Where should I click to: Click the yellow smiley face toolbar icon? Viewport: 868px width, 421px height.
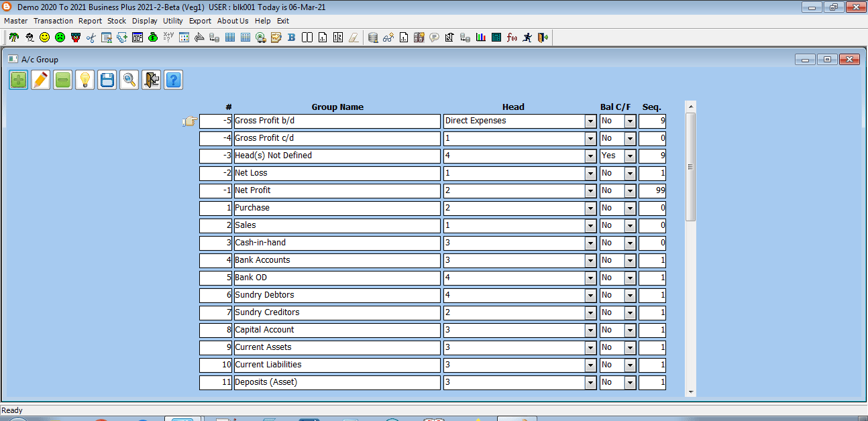click(x=44, y=38)
